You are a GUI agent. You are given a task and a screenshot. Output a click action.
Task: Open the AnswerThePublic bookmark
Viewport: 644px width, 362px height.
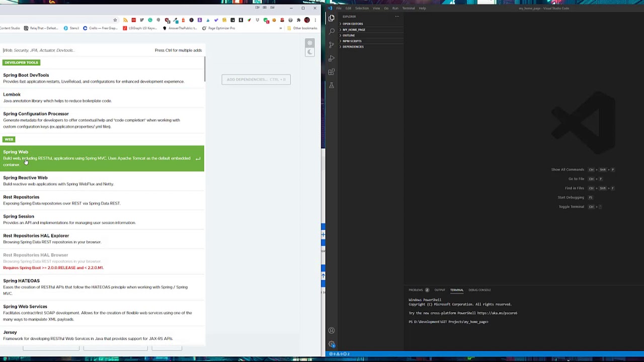click(x=180, y=28)
